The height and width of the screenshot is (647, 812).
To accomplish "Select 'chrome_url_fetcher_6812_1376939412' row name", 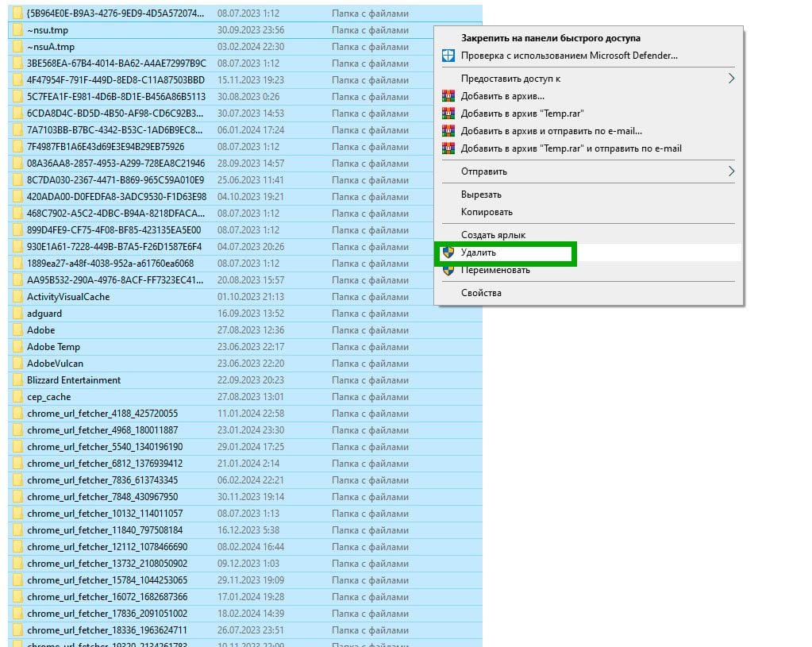I will 105,464.
